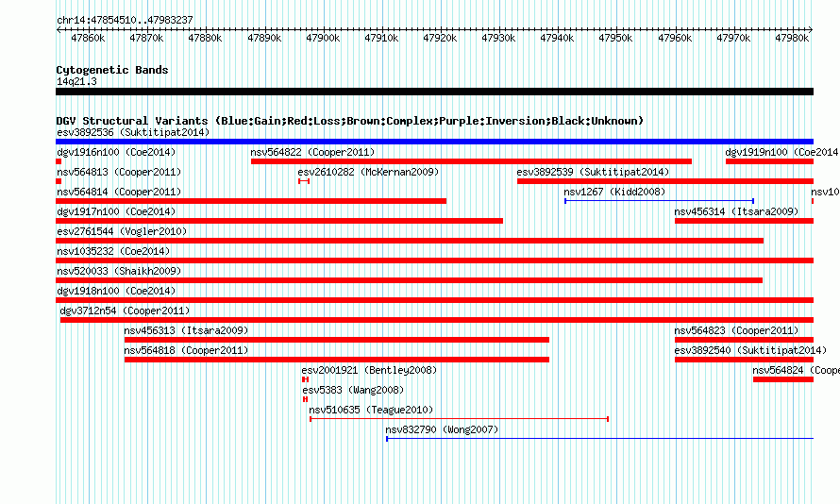The height and width of the screenshot is (504, 840).
Task: Click the small esv2610282 red marker
Action: coord(304,181)
